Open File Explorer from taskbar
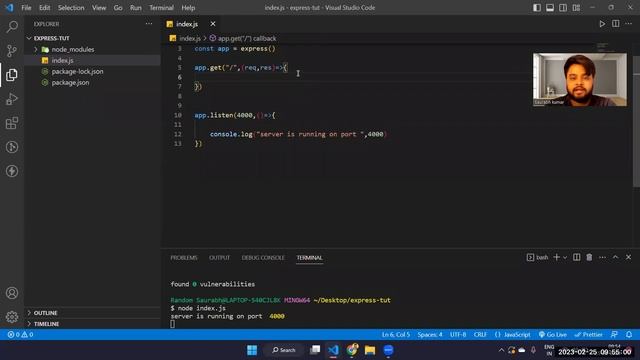640x360 pixels. pyautogui.click(x=370, y=350)
